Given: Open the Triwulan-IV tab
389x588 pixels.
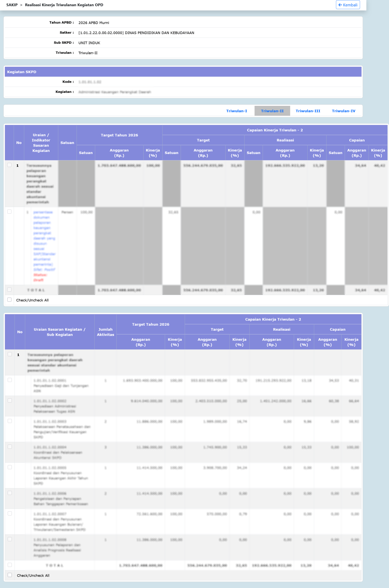Looking at the screenshot, I should [343, 111].
